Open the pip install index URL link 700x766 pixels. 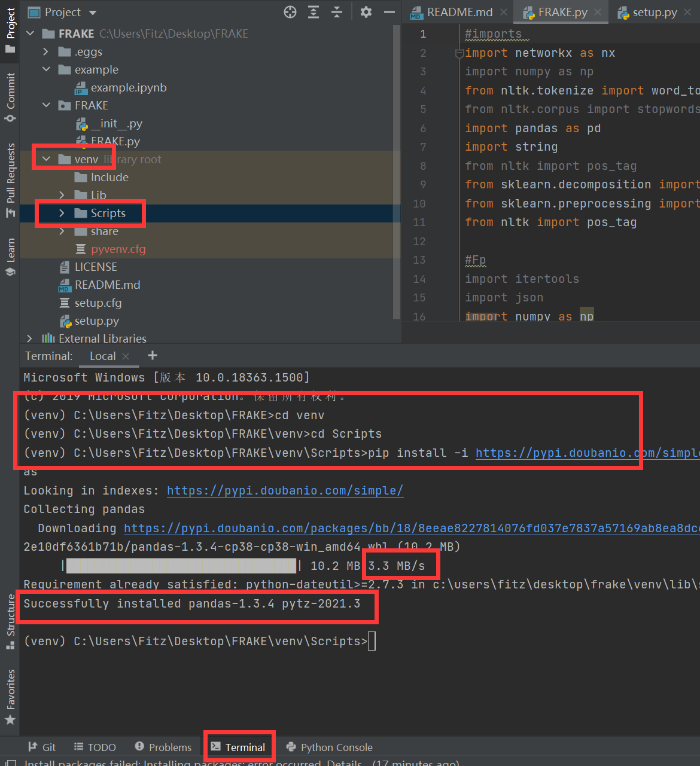click(587, 453)
